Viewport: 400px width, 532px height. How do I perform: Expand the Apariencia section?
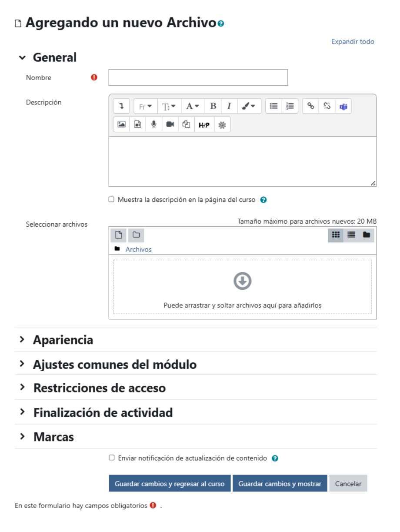coord(22,339)
